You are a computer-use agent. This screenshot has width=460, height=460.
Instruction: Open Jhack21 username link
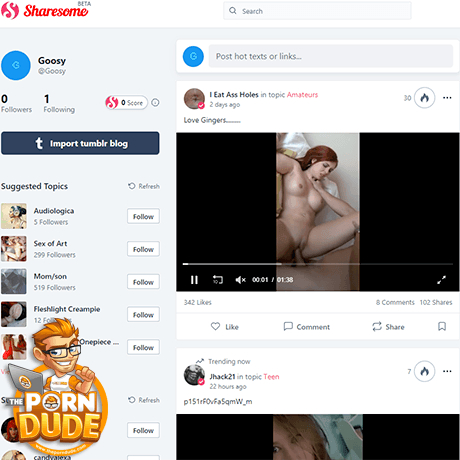(222, 377)
